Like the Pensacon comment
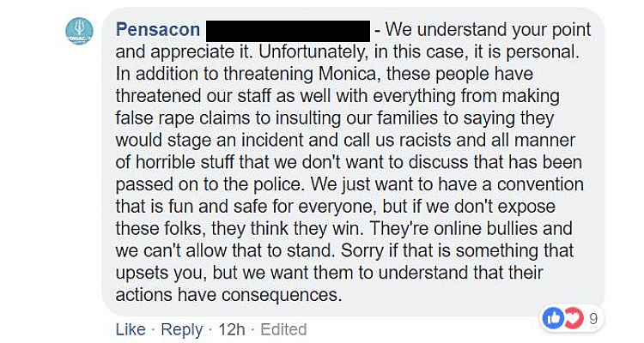This screenshot has height=343, width=644. 131,329
